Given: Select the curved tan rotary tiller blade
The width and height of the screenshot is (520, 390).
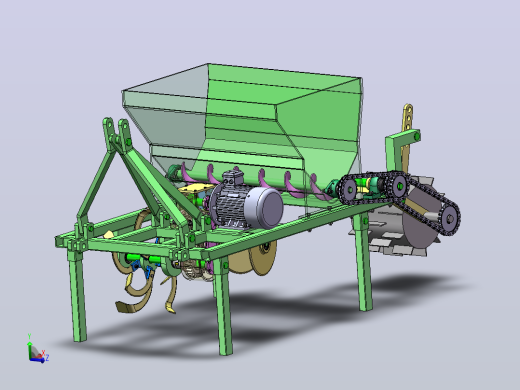Looking at the screenshot, I should [x=135, y=295].
